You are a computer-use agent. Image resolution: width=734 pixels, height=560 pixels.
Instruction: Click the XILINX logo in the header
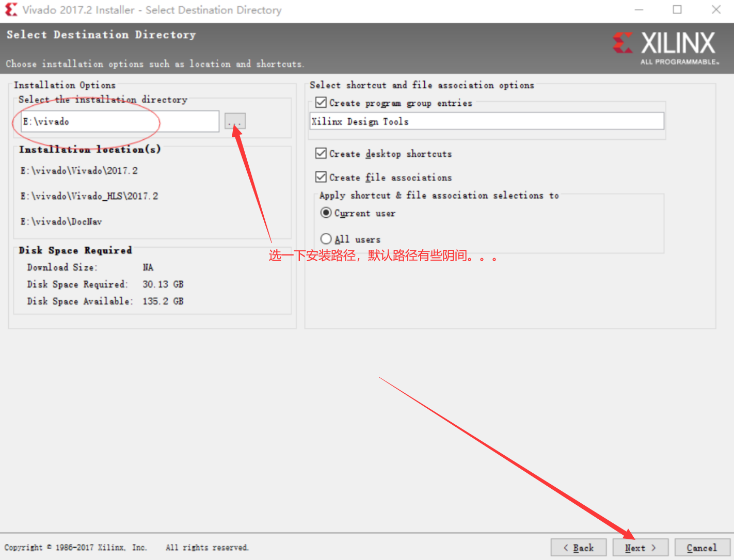(x=666, y=47)
